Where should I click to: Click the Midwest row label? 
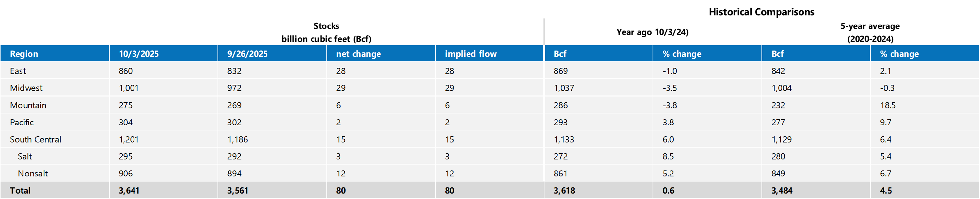point(26,88)
